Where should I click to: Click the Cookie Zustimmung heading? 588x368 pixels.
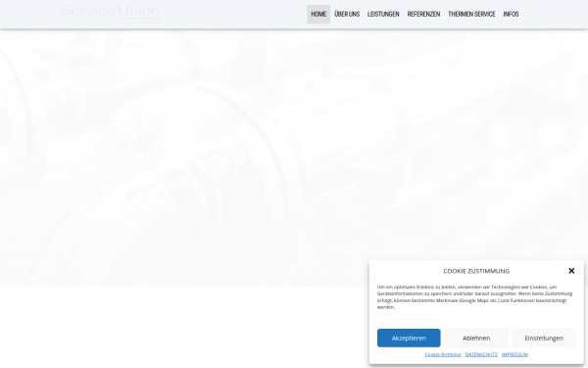pyautogui.click(x=476, y=271)
